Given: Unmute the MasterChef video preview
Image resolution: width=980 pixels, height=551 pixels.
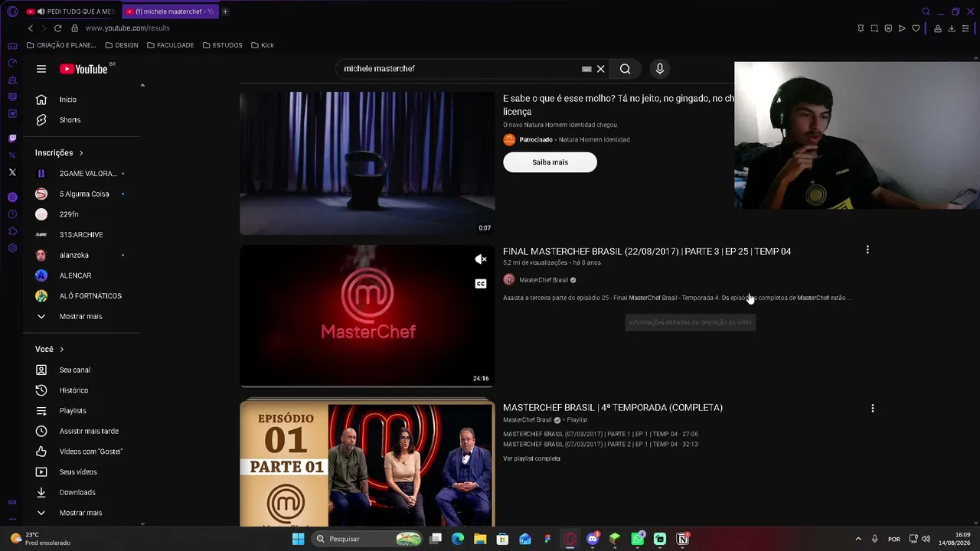Looking at the screenshot, I should pos(481,260).
